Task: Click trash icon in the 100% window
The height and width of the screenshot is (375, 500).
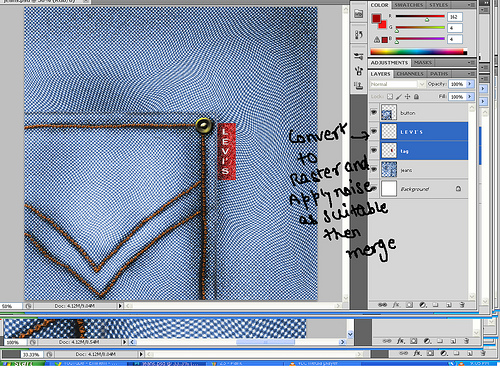Action: click(466, 341)
